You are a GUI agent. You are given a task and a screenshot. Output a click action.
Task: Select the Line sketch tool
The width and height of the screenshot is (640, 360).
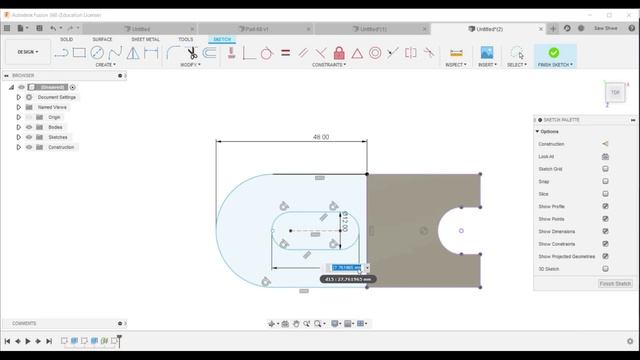pyautogui.click(x=61, y=53)
